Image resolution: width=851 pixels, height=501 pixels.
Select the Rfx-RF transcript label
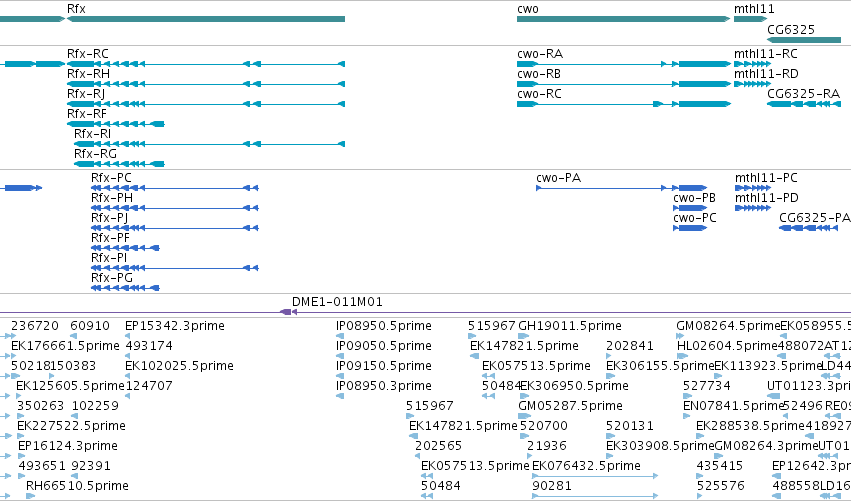click(87, 114)
